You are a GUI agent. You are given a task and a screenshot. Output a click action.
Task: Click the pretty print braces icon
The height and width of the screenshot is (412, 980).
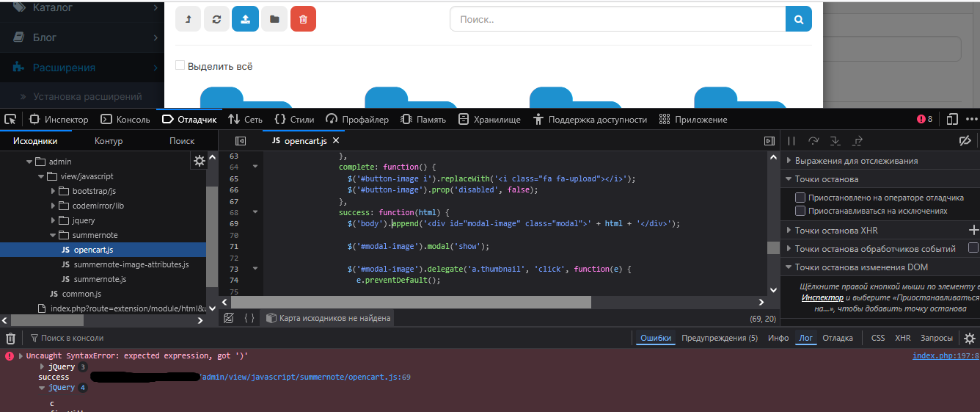click(249, 318)
